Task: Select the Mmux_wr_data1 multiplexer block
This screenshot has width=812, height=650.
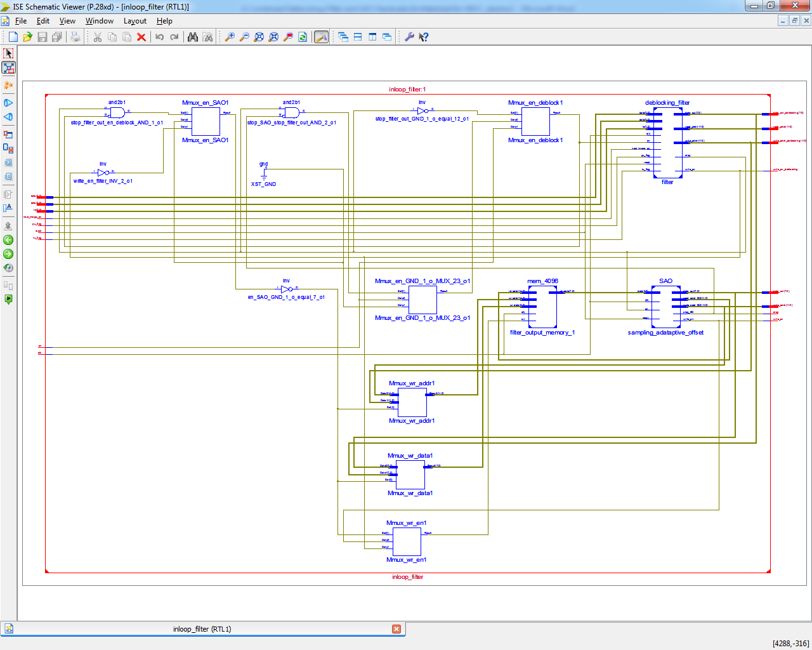Action: point(410,475)
